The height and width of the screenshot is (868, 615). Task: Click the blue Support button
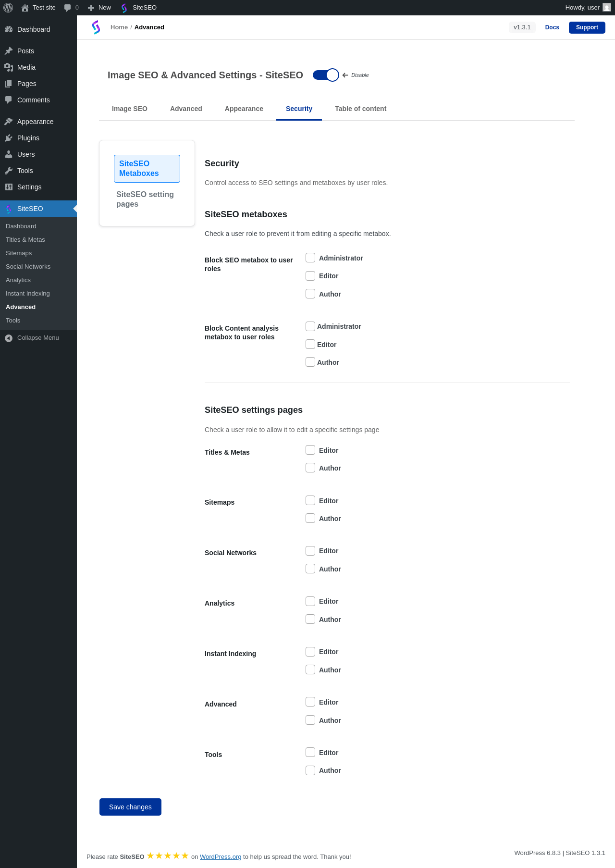click(587, 27)
